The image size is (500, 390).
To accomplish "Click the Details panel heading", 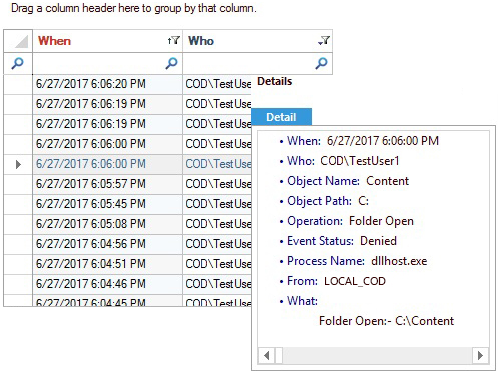I will pos(275,81).
